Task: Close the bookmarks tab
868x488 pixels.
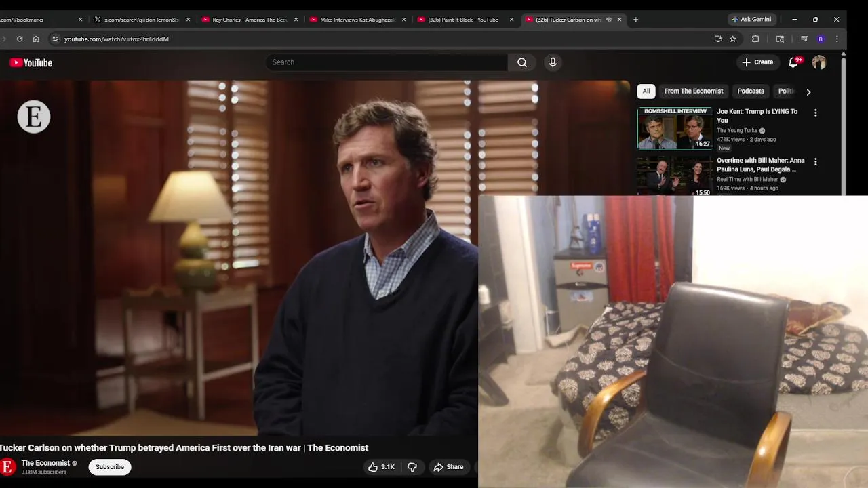Action: click(80, 20)
